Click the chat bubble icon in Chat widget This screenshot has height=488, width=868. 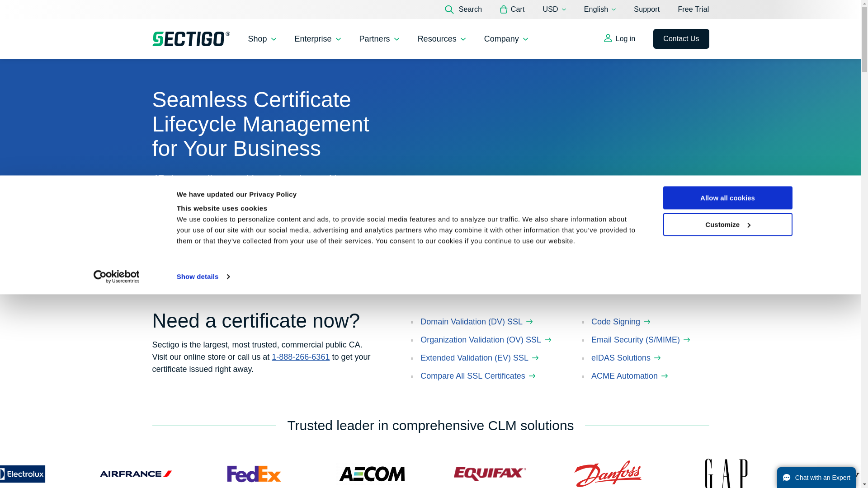[786, 478]
